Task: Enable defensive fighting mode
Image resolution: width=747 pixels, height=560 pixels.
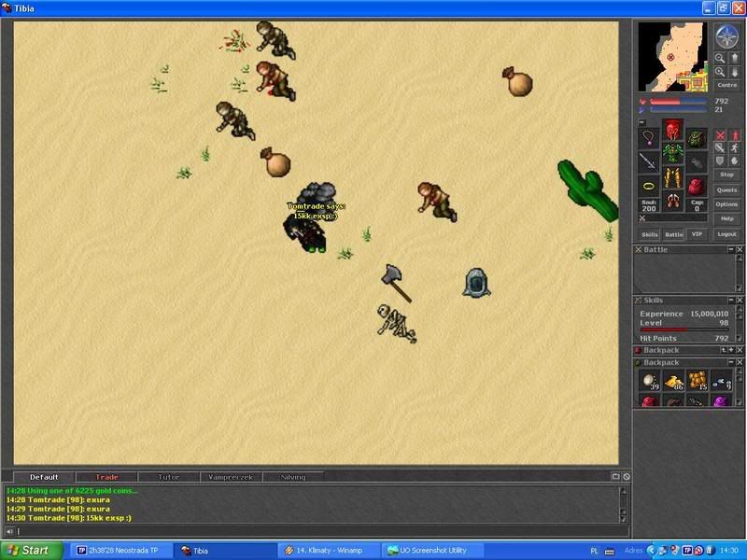Action: (x=720, y=161)
